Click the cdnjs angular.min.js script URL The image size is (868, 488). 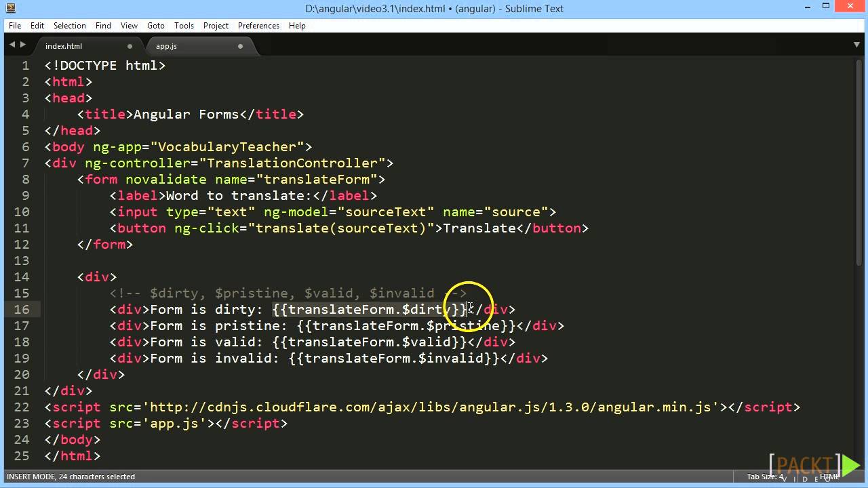(431, 407)
